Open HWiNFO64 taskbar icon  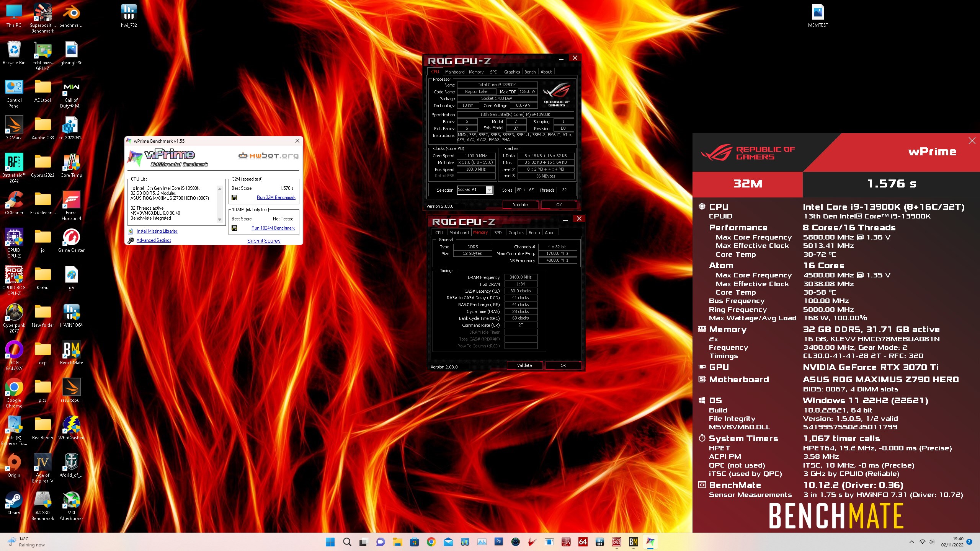coord(599,541)
